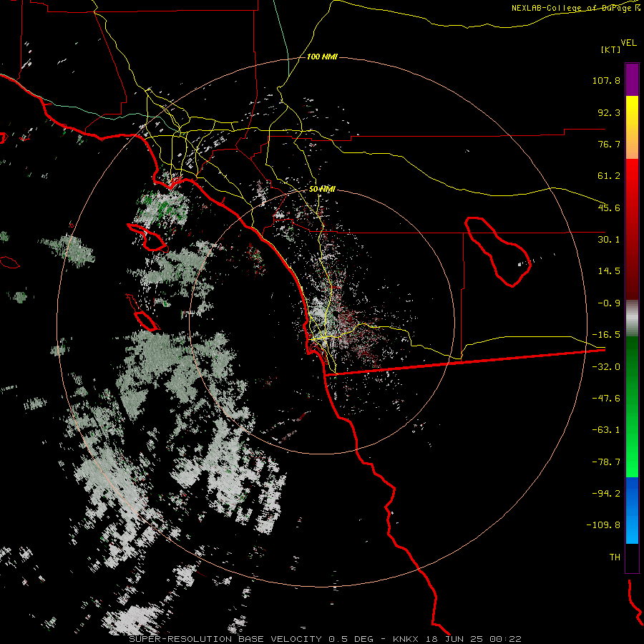Click the 0.5 DEG elevation text
This screenshot has height=644, width=644.
pyautogui.click(x=351, y=639)
